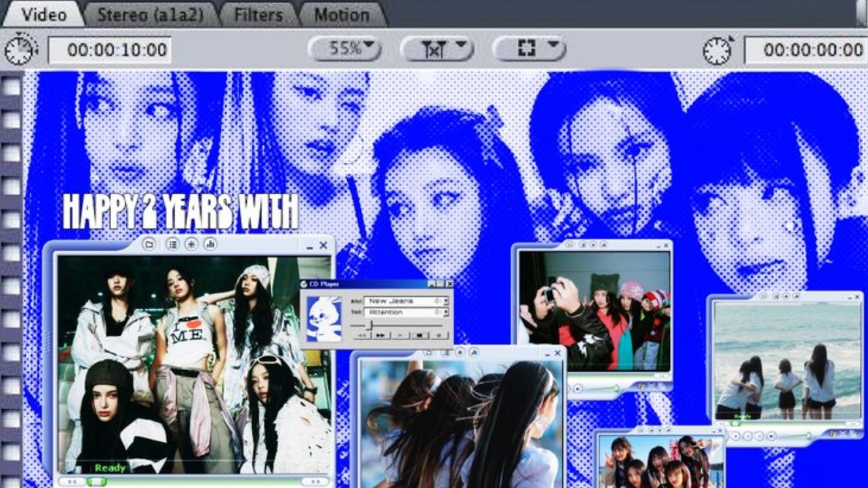Show playlist list icon in large player window

(x=172, y=244)
